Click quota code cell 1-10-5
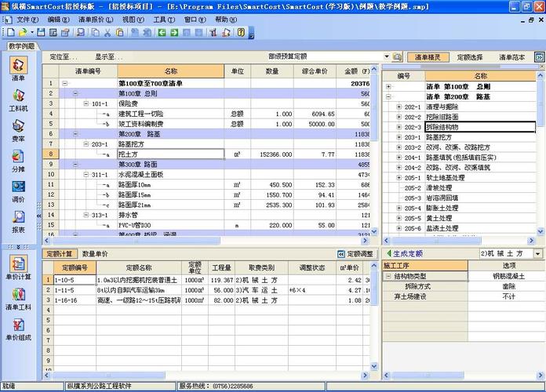This screenshot has height=392, width=546. [75, 280]
